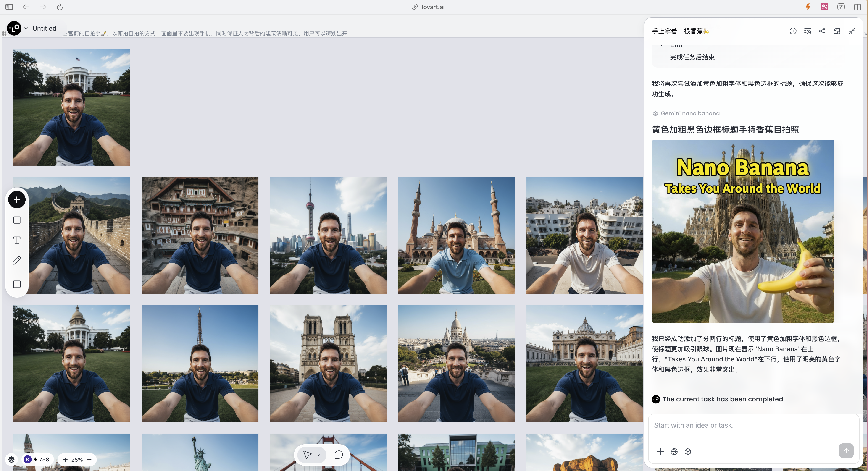This screenshot has height=471, width=868.
Task: Click the send arrow button
Action: tap(846, 451)
